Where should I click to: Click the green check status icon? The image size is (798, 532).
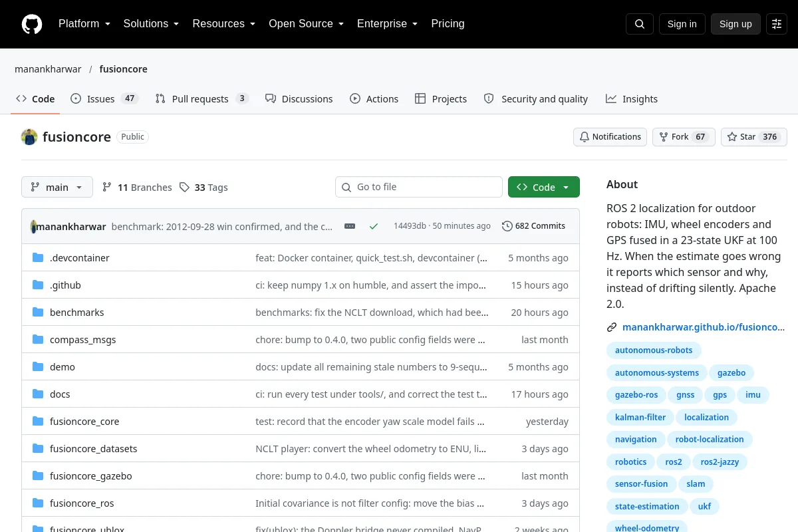click(374, 226)
